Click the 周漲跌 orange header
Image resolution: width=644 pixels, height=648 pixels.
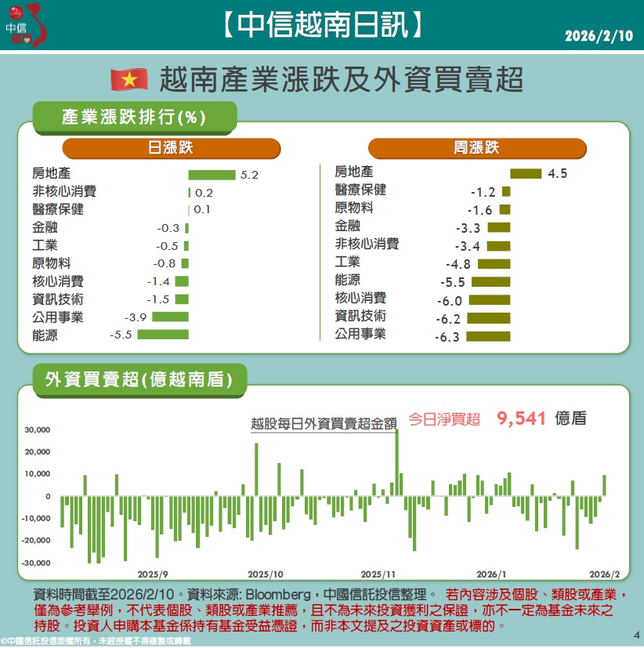(476, 147)
